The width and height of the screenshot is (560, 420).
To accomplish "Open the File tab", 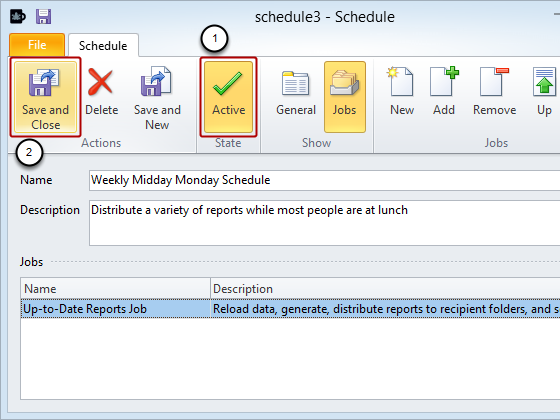I will coord(37,45).
